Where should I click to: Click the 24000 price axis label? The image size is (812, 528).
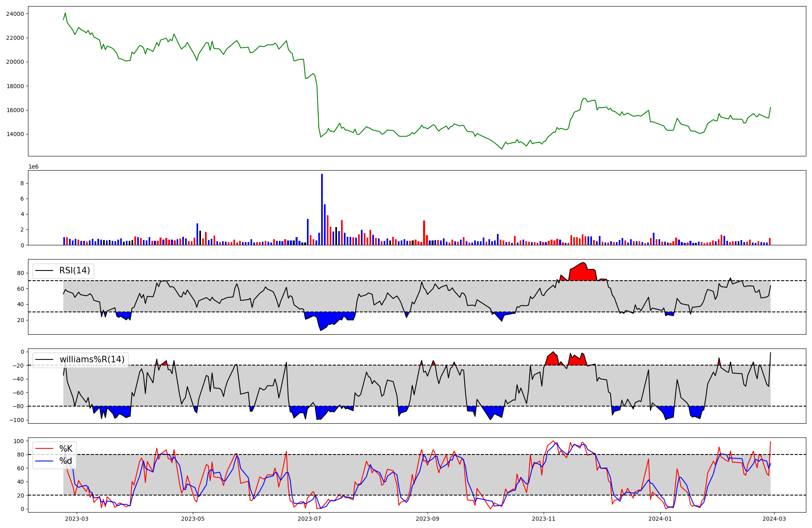coord(15,14)
